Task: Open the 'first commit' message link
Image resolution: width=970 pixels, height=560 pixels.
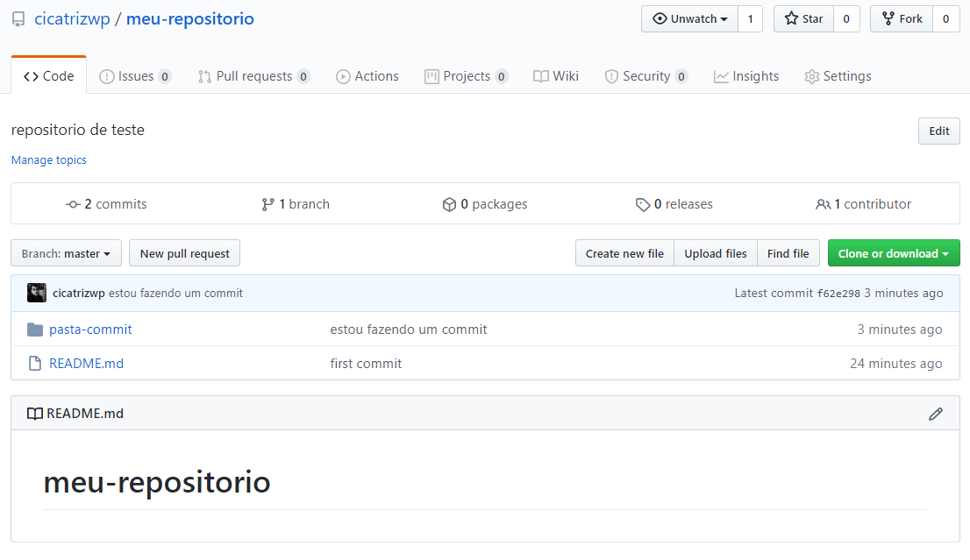Action: tap(366, 364)
